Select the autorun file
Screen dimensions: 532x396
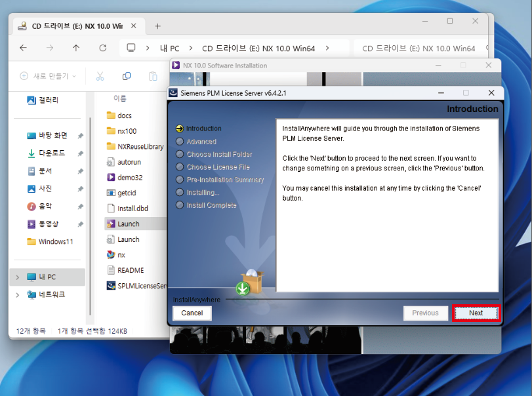point(123,162)
